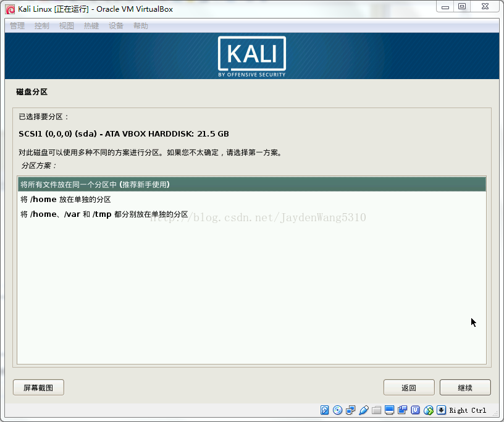Click the Right Ctrl host key label
The height and width of the screenshot is (422, 504).
(468, 410)
